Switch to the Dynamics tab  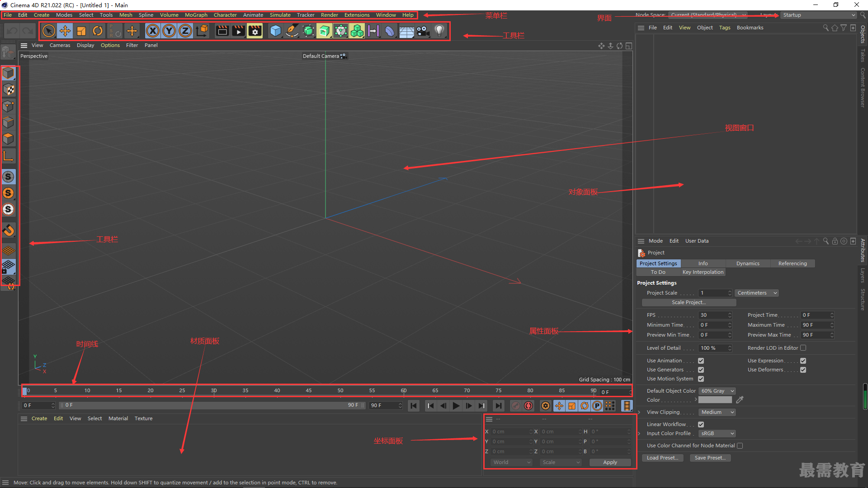tap(748, 263)
